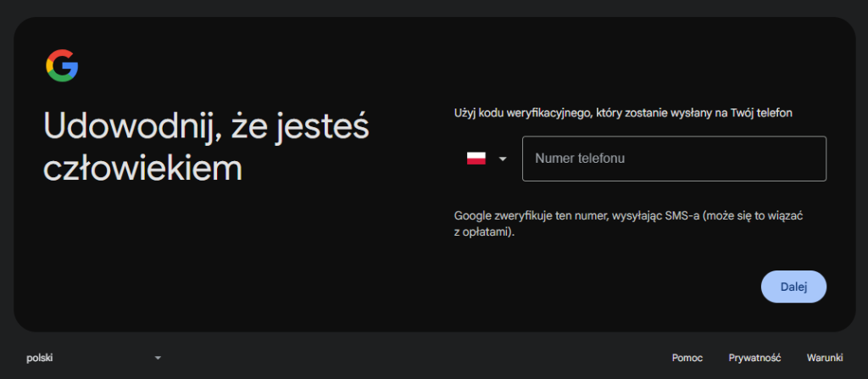The width and height of the screenshot is (868, 379).
Task: Click the word "Google" in SMS notice
Action: click(x=471, y=216)
